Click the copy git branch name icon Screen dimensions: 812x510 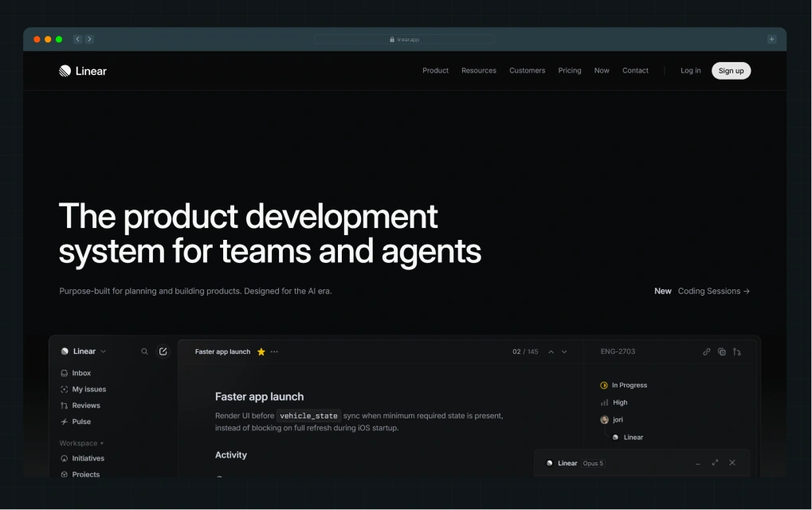click(x=736, y=351)
